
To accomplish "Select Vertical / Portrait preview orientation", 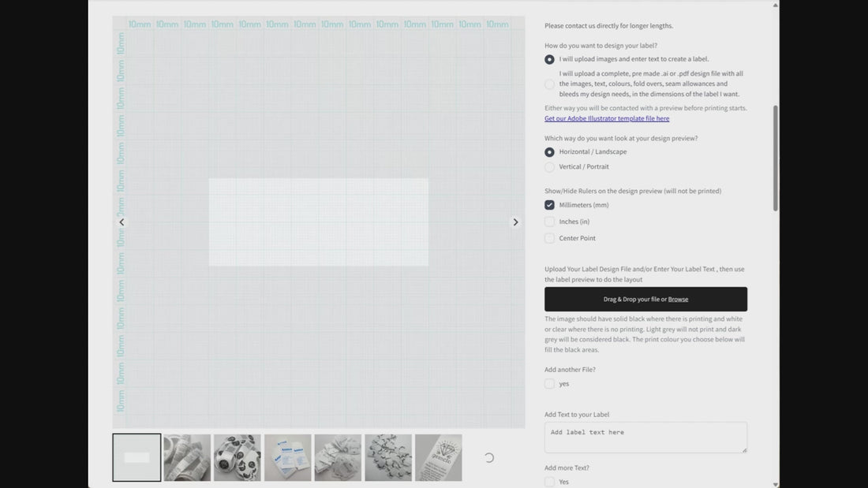I will coord(549,167).
